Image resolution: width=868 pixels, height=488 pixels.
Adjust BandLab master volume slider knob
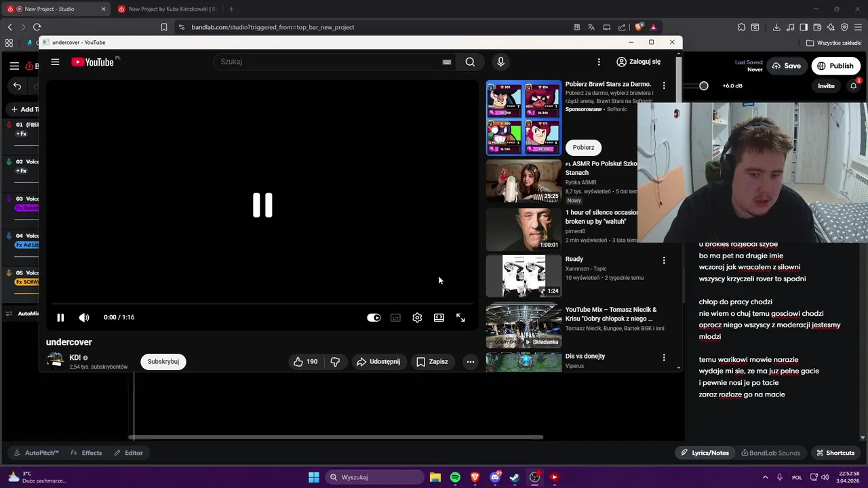[704, 86]
